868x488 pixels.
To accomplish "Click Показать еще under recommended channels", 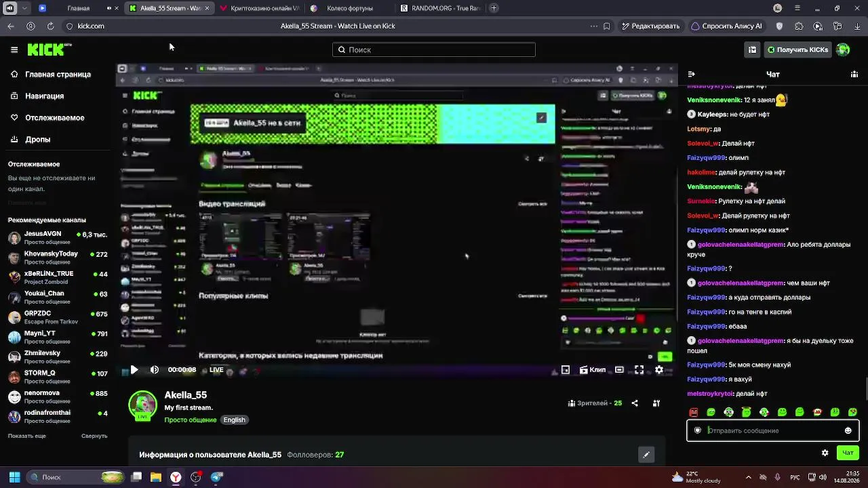I will [27, 436].
